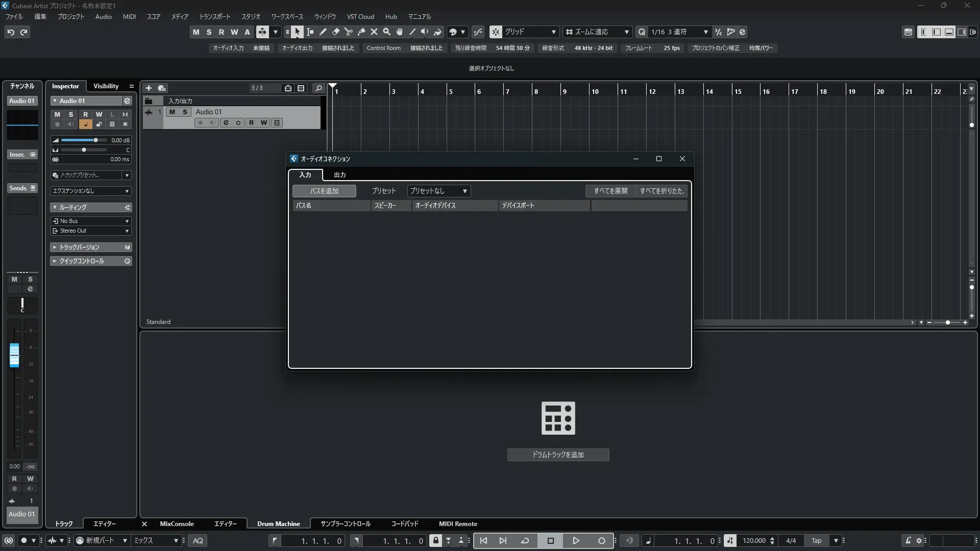Screen dimensions: 980x551
Task: Open the トランスポート menu
Action: pos(214,16)
